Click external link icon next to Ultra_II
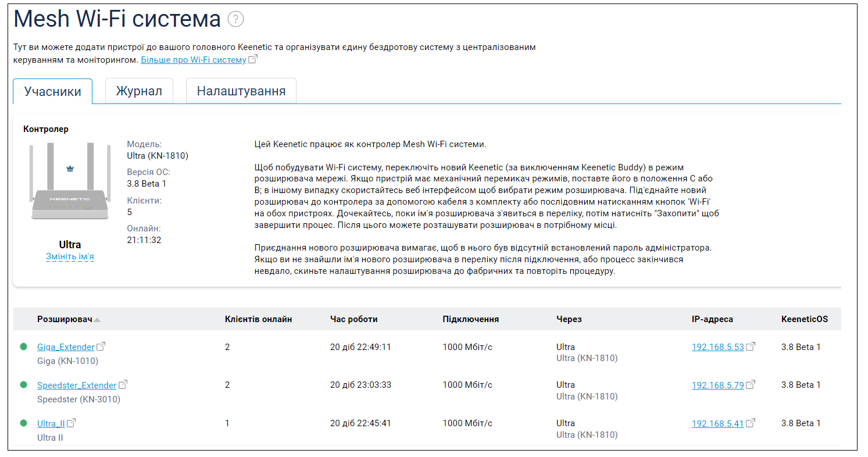The image size is (868, 457). coord(72,423)
